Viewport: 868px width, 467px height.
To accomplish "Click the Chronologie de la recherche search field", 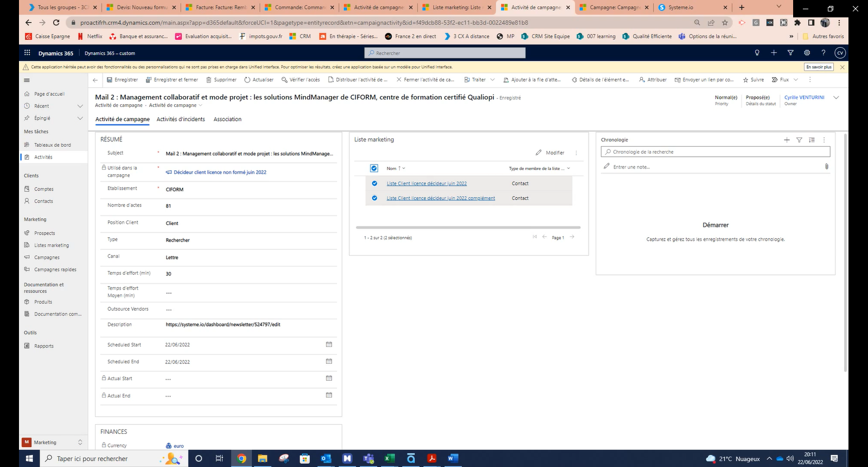I will (715, 152).
